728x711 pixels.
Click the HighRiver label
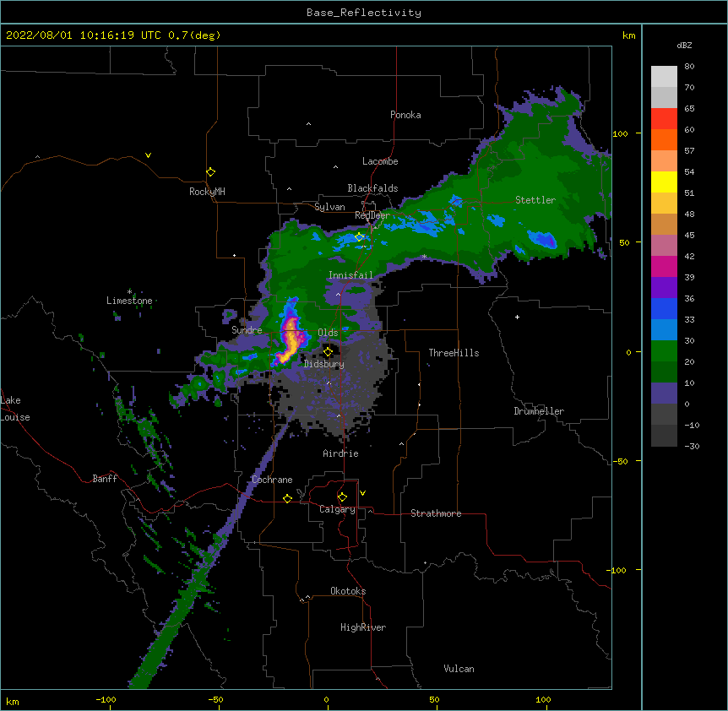tap(363, 627)
